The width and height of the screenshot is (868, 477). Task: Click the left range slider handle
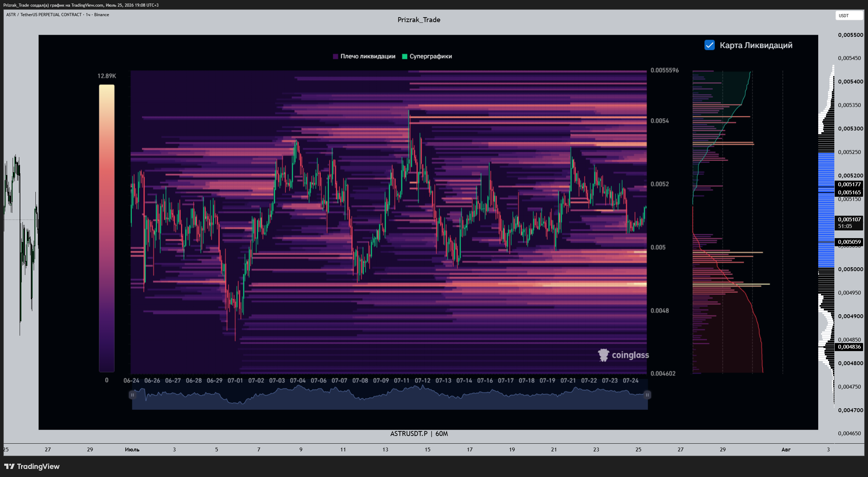point(132,395)
